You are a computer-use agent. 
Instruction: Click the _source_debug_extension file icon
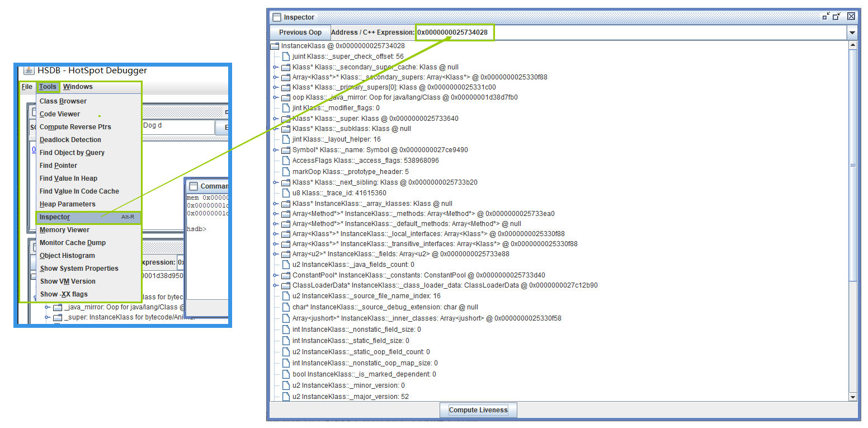click(x=286, y=307)
